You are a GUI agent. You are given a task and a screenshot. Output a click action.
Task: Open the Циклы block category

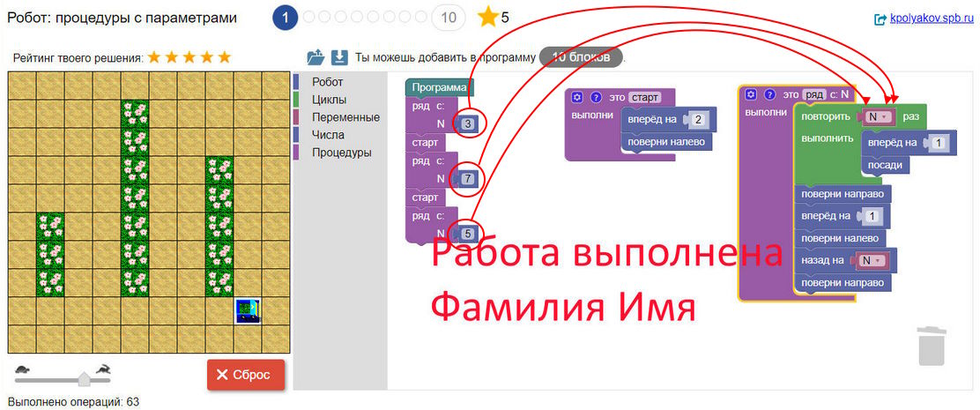point(330,100)
